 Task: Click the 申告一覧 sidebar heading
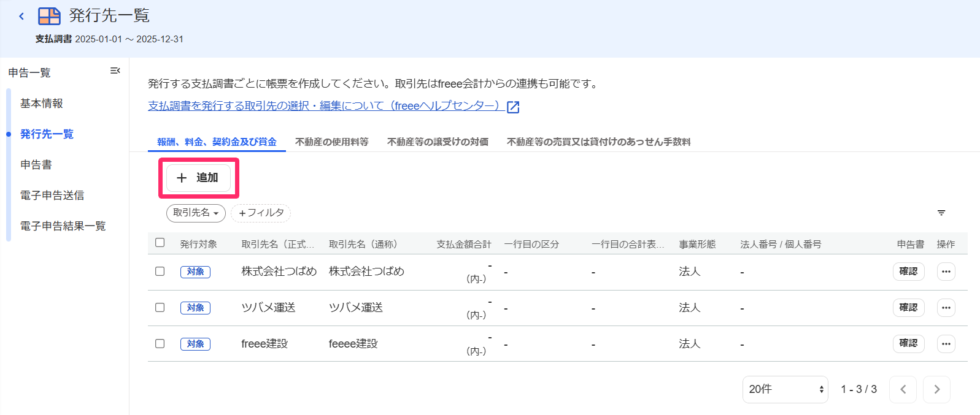pyautogui.click(x=29, y=73)
